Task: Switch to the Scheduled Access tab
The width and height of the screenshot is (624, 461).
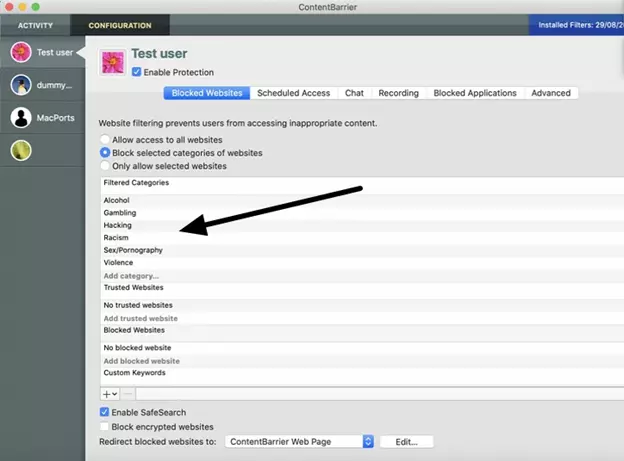Action: pos(293,93)
